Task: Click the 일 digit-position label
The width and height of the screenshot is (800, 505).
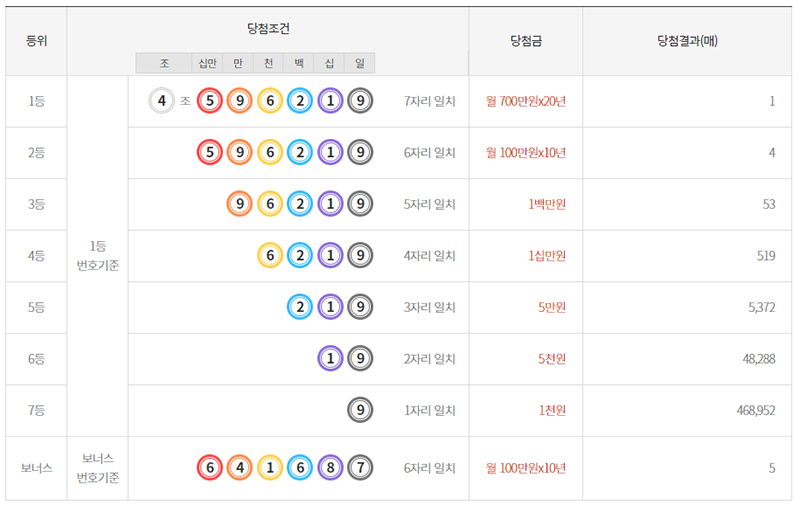Action: 360,63
